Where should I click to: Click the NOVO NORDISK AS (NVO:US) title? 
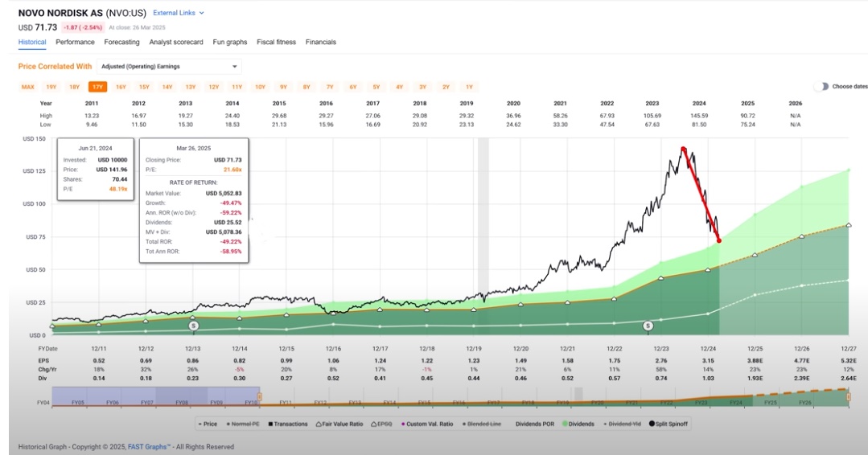point(82,13)
